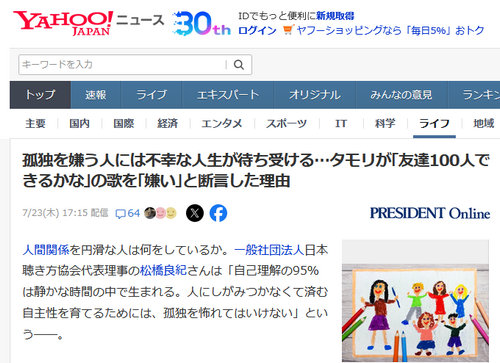
Task: Click the Yahoo! JAPAN logo
Action: point(63,23)
